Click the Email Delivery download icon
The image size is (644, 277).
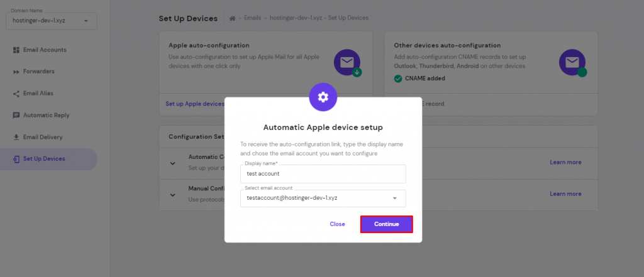click(x=16, y=137)
